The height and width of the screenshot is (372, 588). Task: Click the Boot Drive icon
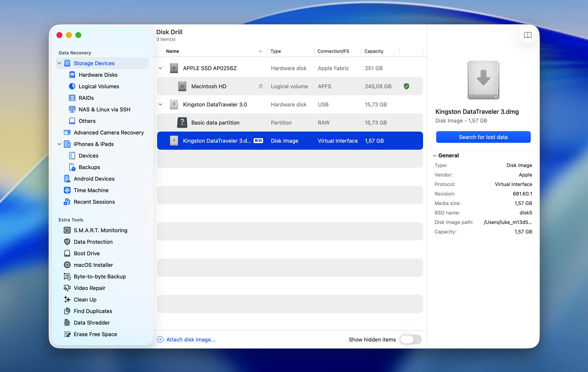click(67, 253)
